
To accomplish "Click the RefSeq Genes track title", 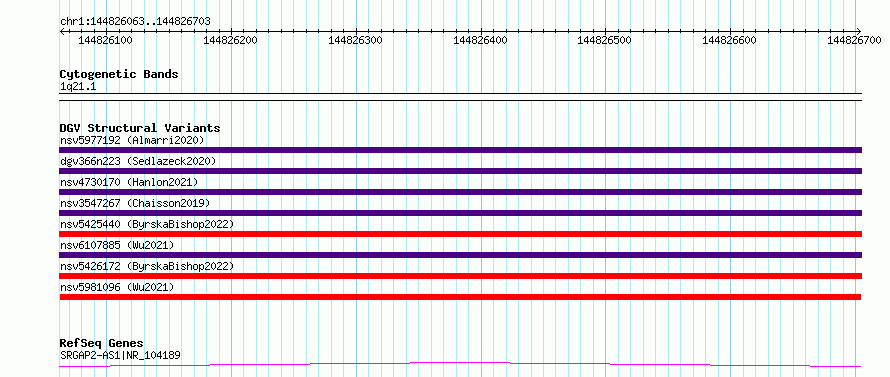I will click(x=102, y=344).
